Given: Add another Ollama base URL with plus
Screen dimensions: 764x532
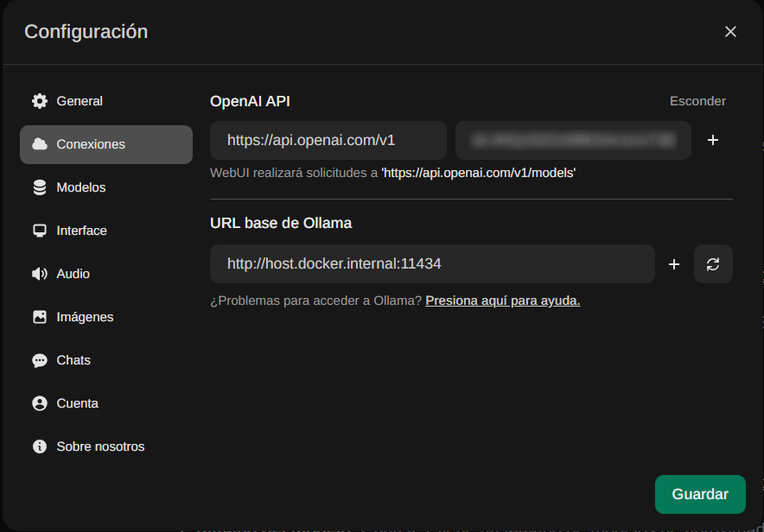Looking at the screenshot, I should (674, 264).
